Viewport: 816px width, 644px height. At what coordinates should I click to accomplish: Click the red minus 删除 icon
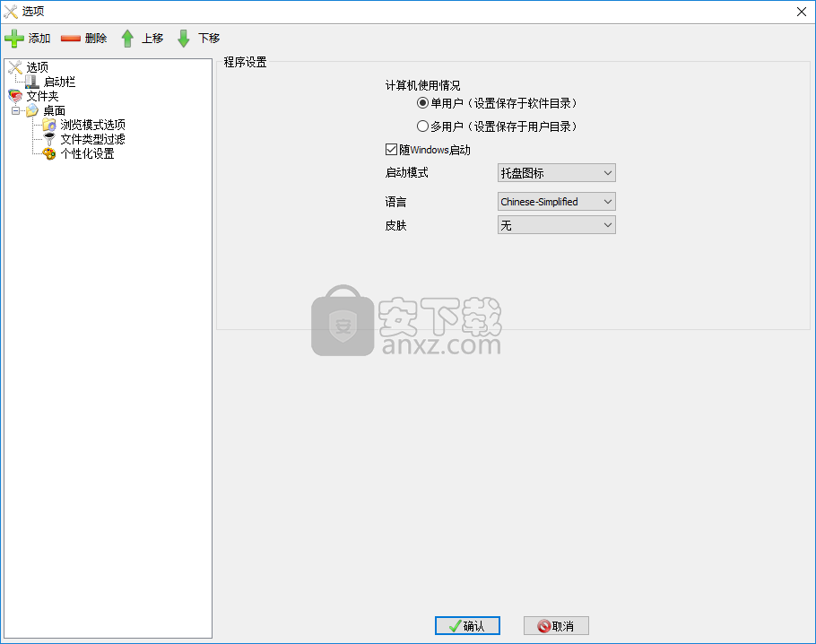[x=70, y=38]
